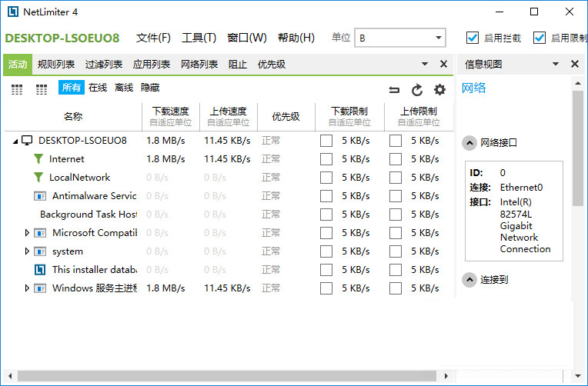
Task: Click the 5 KB/s download limit of Internet
Action: coord(356,159)
